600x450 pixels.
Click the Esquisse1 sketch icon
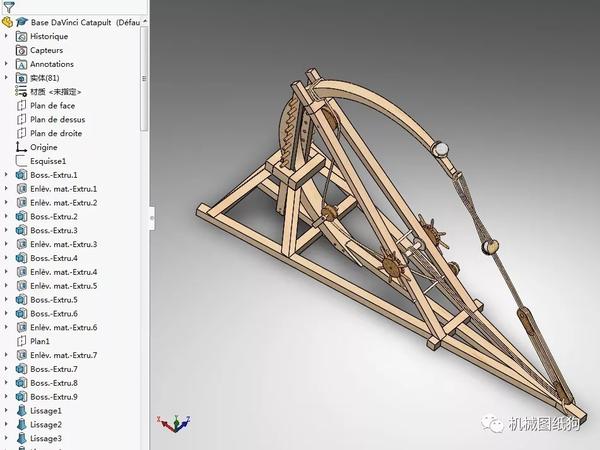[21, 161]
